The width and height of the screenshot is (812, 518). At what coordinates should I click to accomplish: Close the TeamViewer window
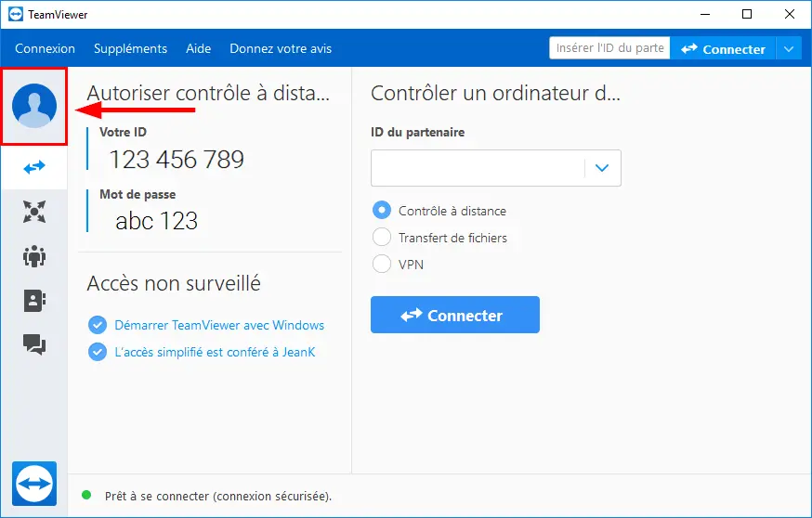point(789,15)
